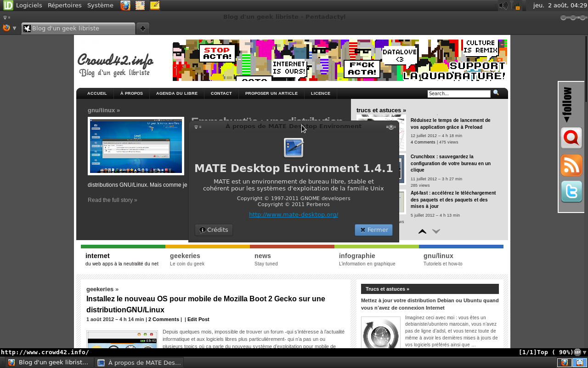Open the À PROPOS nav item
Image resolution: width=588 pixels, height=368 pixels.
[x=131, y=93]
